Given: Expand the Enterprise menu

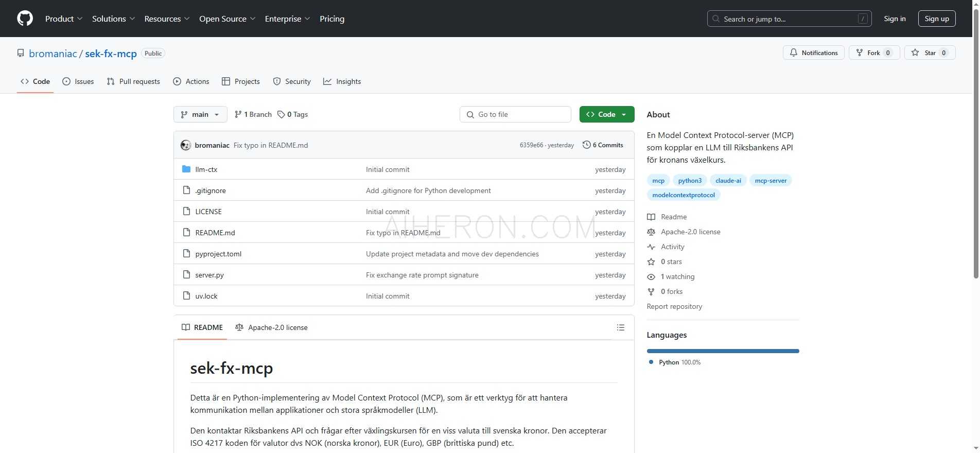Looking at the screenshot, I should (x=288, y=19).
